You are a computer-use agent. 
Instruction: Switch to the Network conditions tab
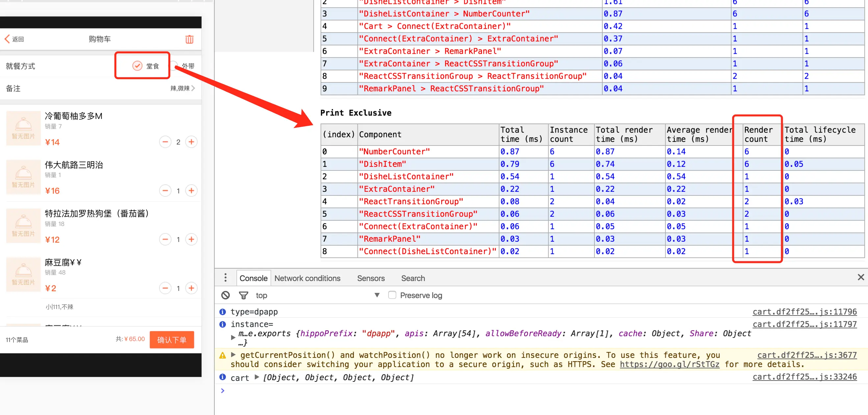(x=307, y=278)
